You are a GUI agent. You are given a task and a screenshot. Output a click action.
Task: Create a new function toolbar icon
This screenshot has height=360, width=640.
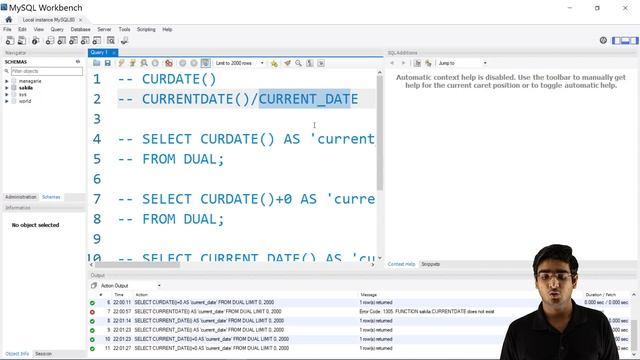(97, 40)
